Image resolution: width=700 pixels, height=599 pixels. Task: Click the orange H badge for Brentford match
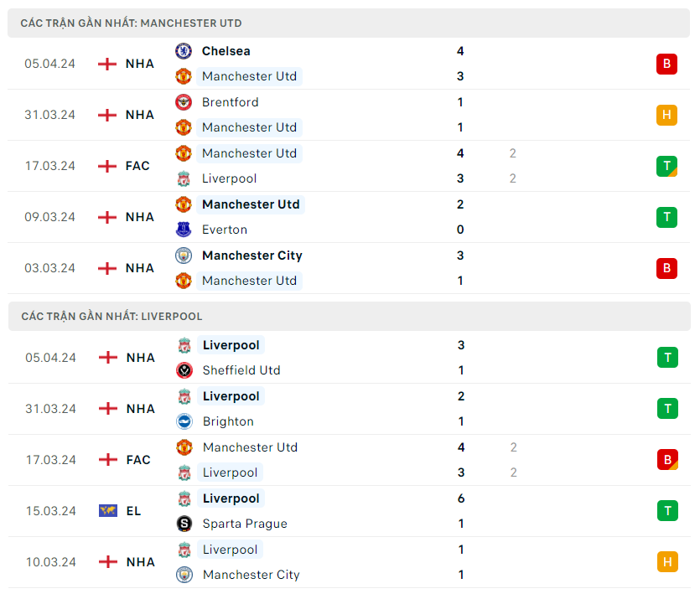666,115
